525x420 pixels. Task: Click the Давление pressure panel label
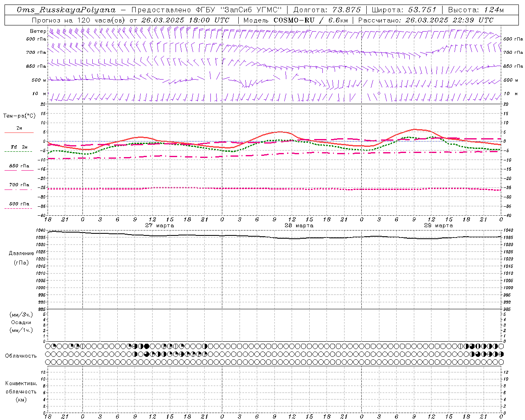tap(21, 253)
